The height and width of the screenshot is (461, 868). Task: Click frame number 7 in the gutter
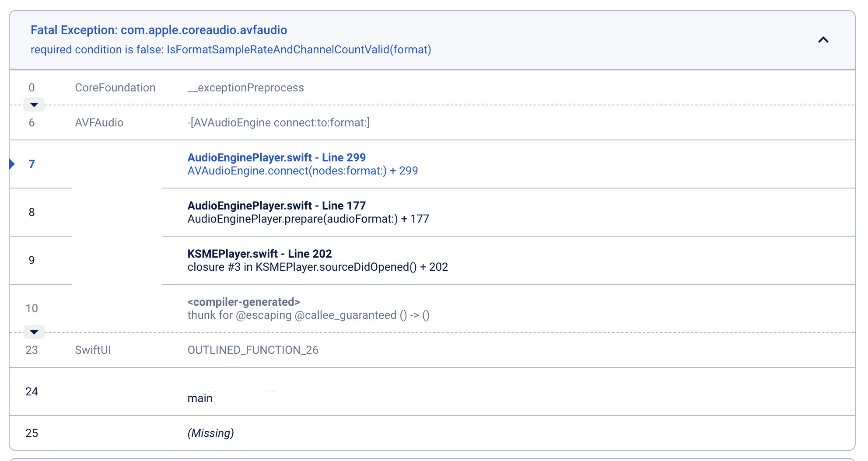(31, 164)
